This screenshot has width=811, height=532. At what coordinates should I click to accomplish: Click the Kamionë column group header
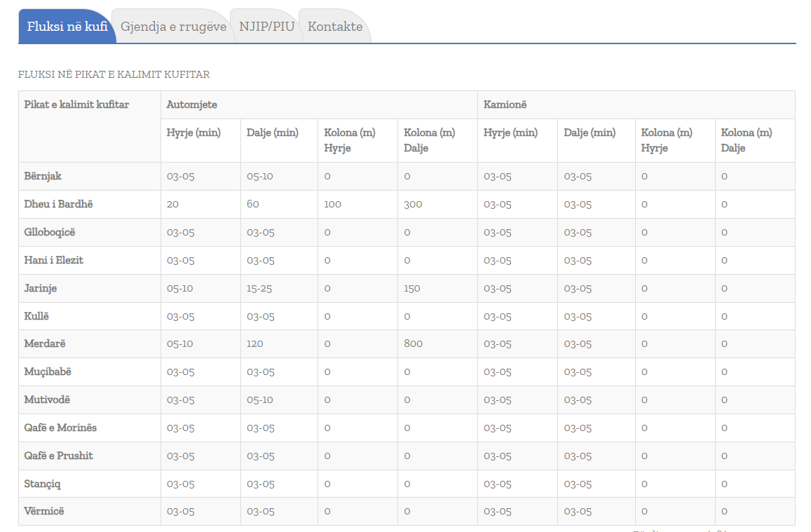(x=505, y=104)
